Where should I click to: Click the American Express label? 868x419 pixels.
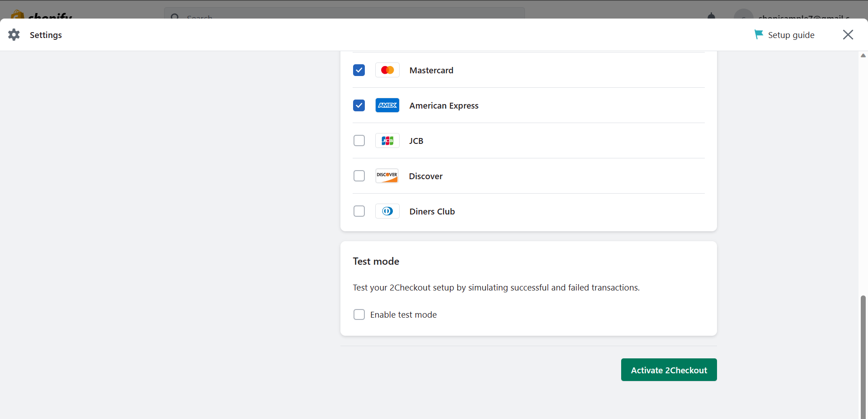[x=444, y=105]
